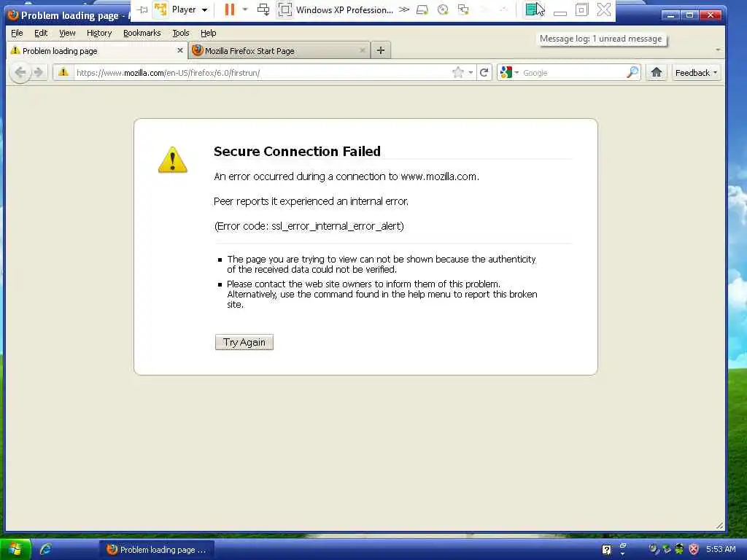This screenshot has height=560, width=747.
Task: Open the Help menu
Action: click(x=208, y=33)
